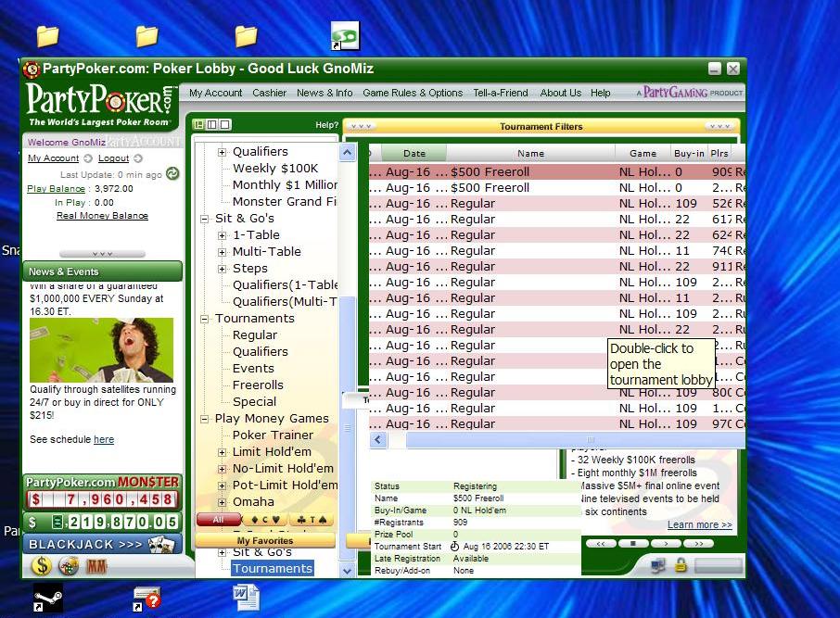Open the About Us menu
This screenshot has height=618, width=840.
pyautogui.click(x=560, y=93)
